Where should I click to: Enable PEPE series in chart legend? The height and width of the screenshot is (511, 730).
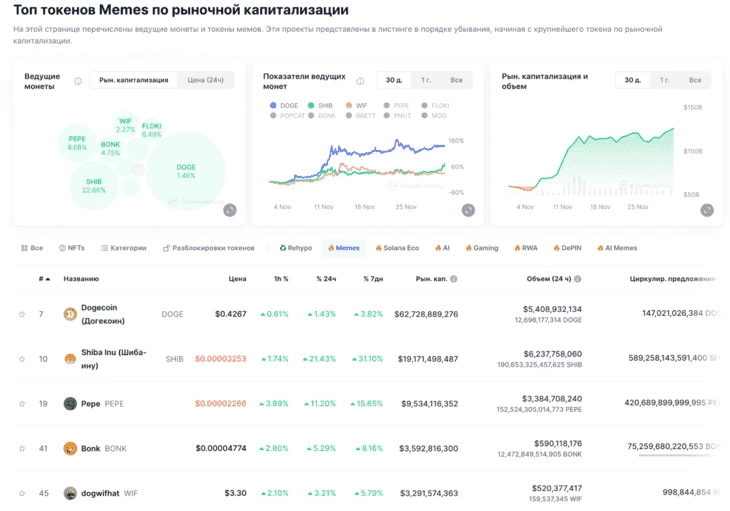coord(397,106)
